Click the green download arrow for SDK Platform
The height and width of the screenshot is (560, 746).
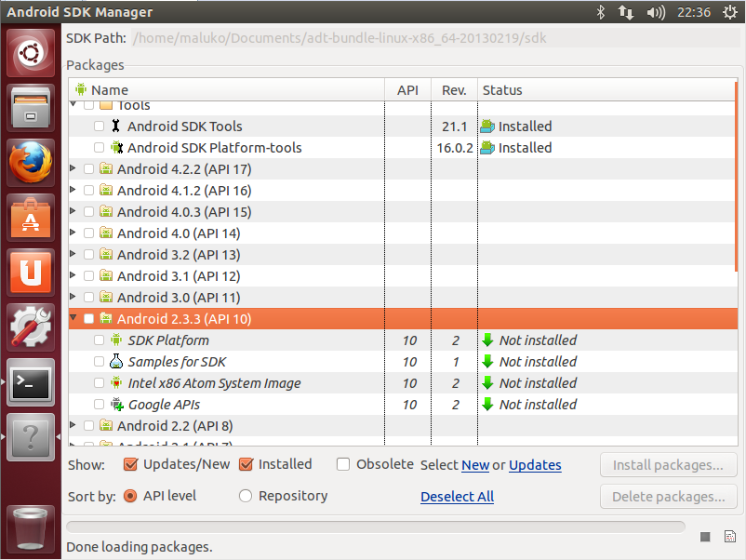click(x=487, y=340)
